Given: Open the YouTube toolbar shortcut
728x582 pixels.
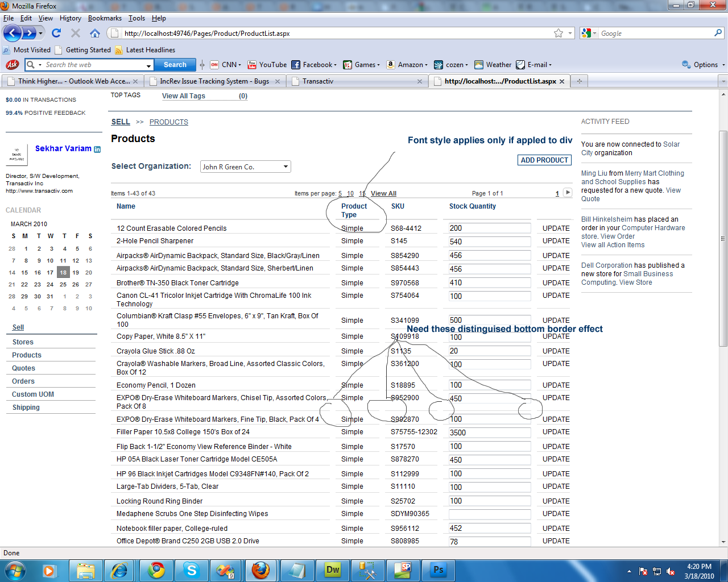Looking at the screenshot, I should pyautogui.click(x=267, y=65).
